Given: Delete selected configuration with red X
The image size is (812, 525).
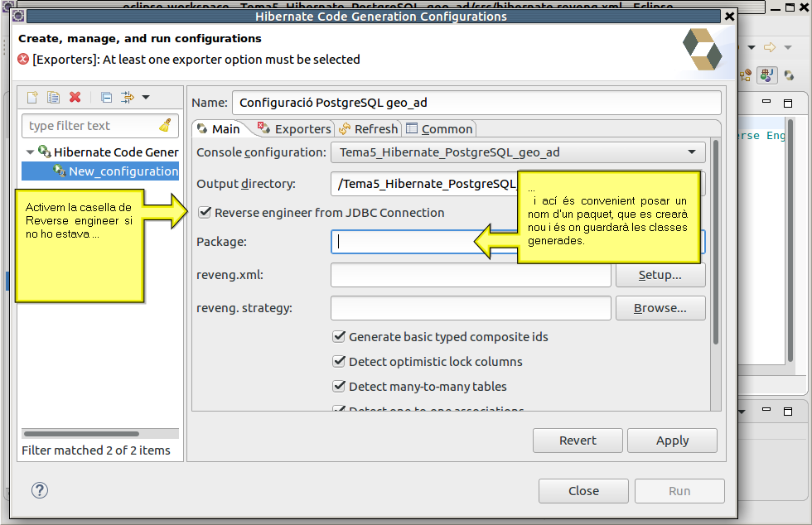Looking at the screenshot, I should tap(75, 98).
